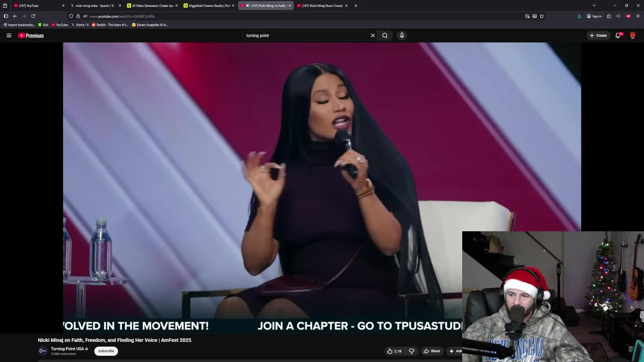
Task: Open a new browser tab
Action: (x=356, y=6)
